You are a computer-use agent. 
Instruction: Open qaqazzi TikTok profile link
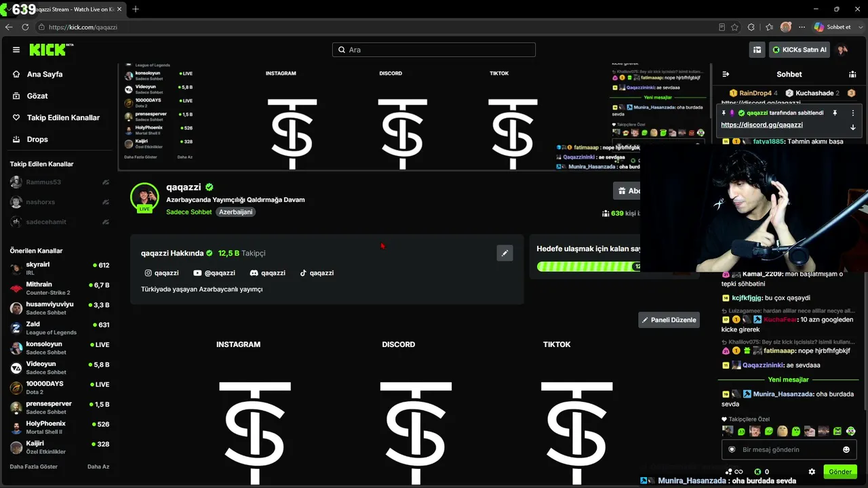click(317, 273)
